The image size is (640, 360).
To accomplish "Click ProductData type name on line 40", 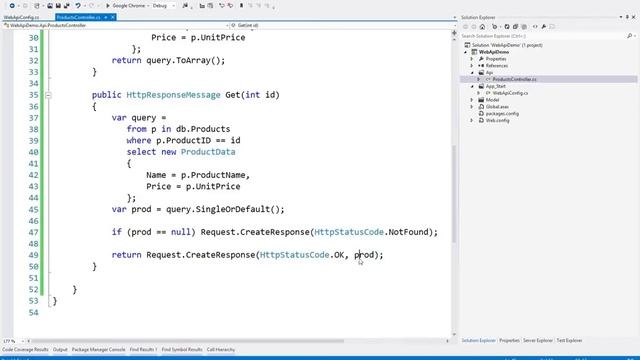I will [208, 152].
